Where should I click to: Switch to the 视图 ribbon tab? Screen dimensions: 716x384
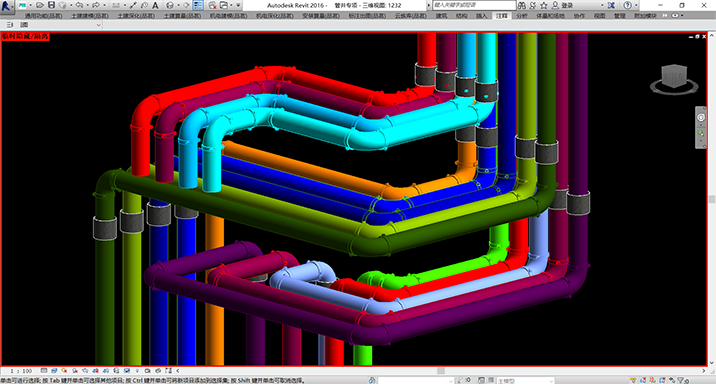pyautogui.click(x=599, y=16)
